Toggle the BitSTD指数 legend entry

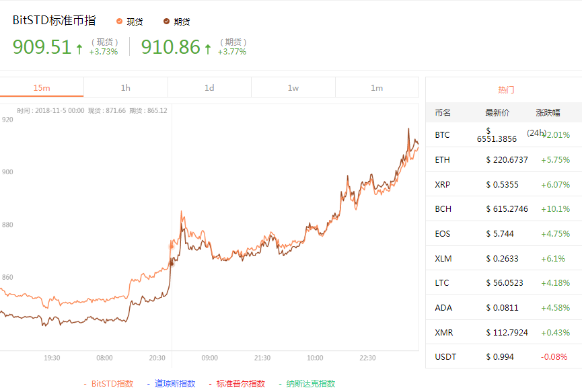point(108,383)
